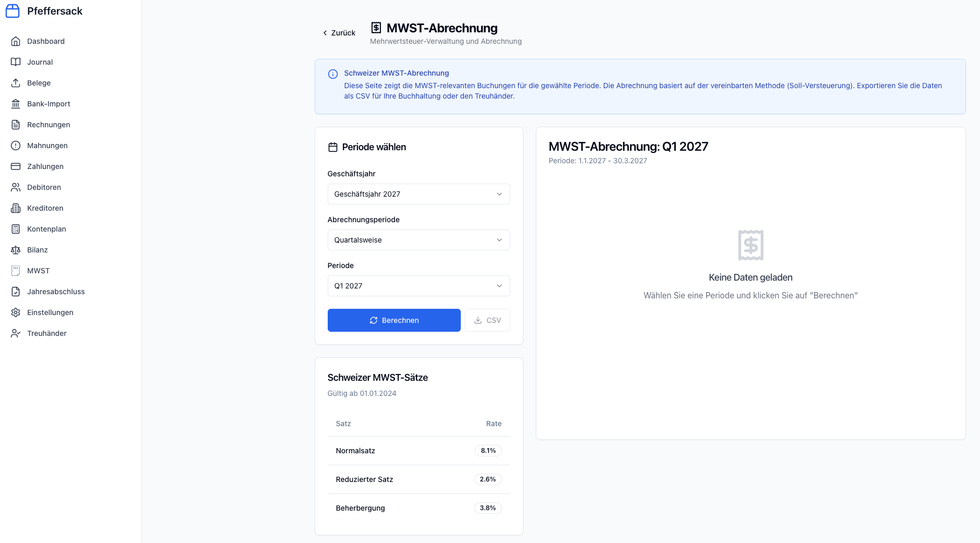
Task: Open the Geschäftsjahr 2027 dropdown
Action: (x=419, y=194)
